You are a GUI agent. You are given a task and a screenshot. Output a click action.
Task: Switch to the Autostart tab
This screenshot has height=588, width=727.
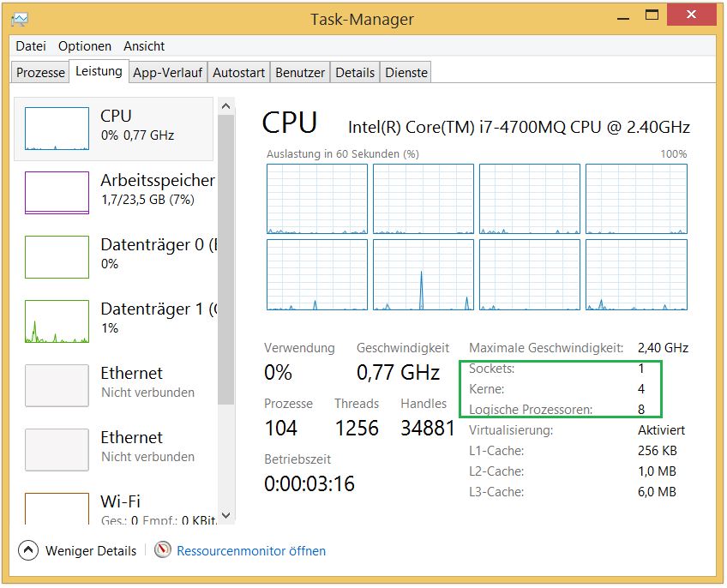(238, 73)
